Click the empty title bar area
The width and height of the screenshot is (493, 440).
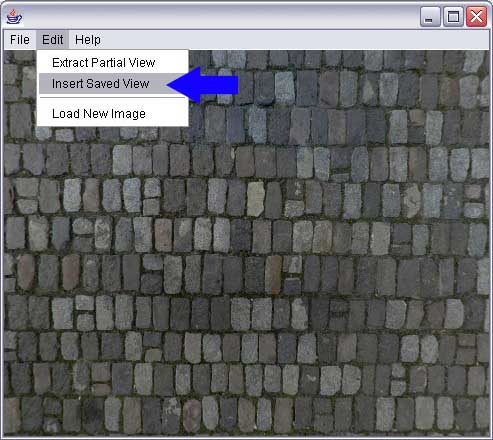(220, 17)
